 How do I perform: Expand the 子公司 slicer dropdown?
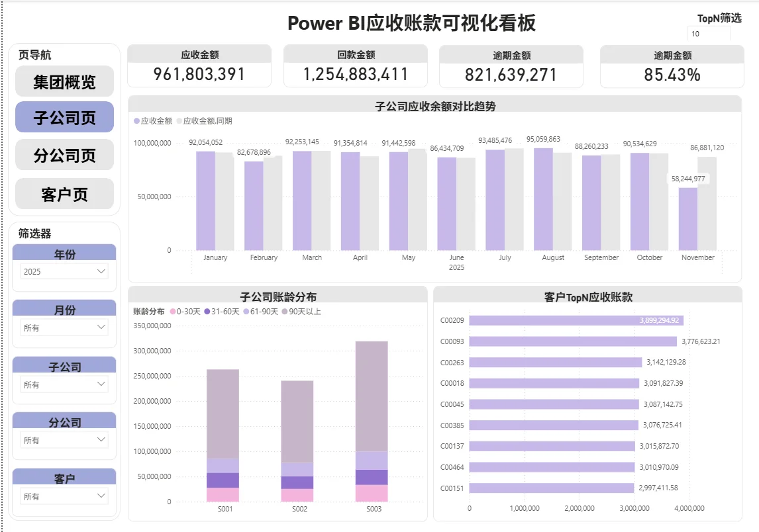point(64,384)
